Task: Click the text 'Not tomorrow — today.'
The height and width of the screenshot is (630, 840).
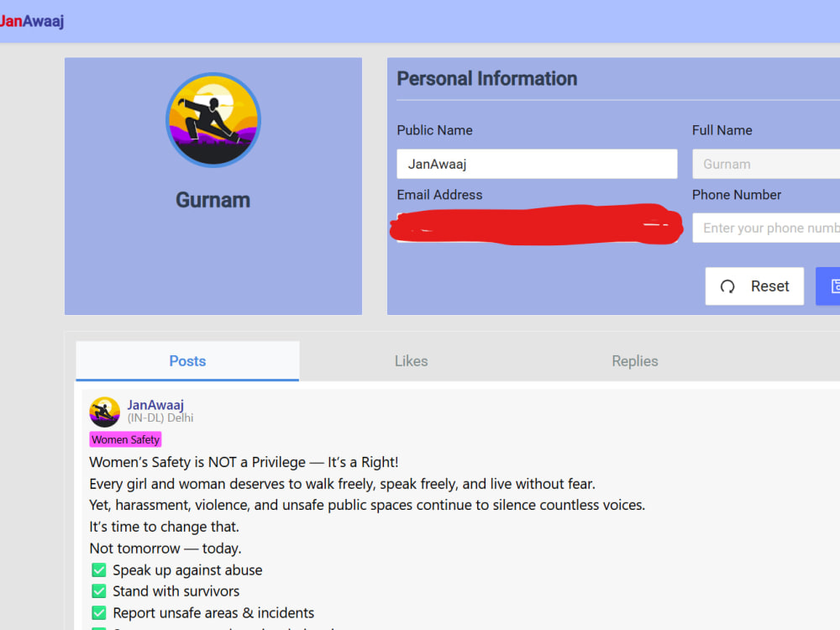Action: (x=165, y=548)
